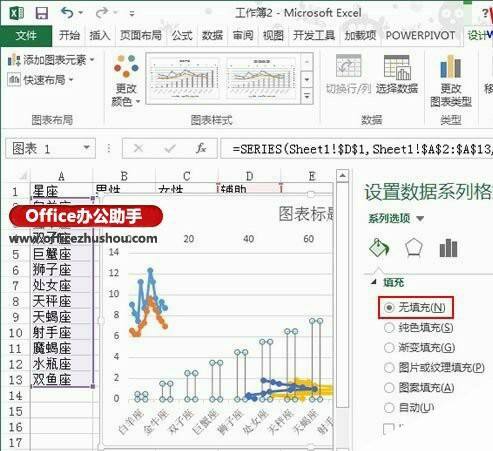Click the insert function fx icon
Screen dimensions: 493x451
(201, 148)
